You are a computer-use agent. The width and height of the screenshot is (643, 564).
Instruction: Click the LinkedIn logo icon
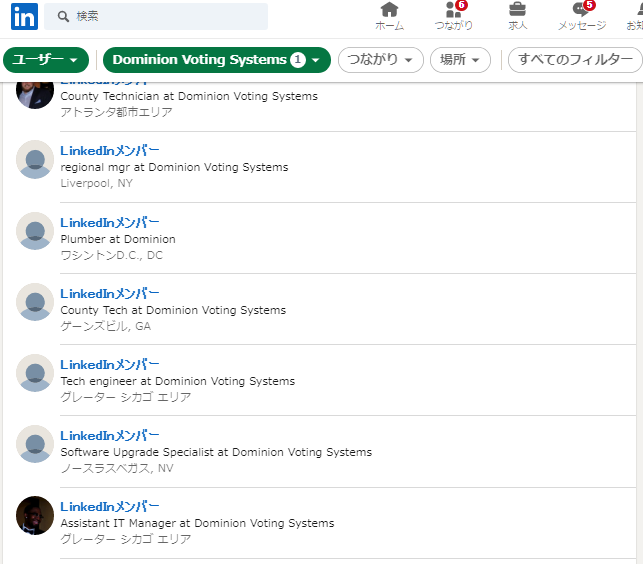click(x=24, y=16)
